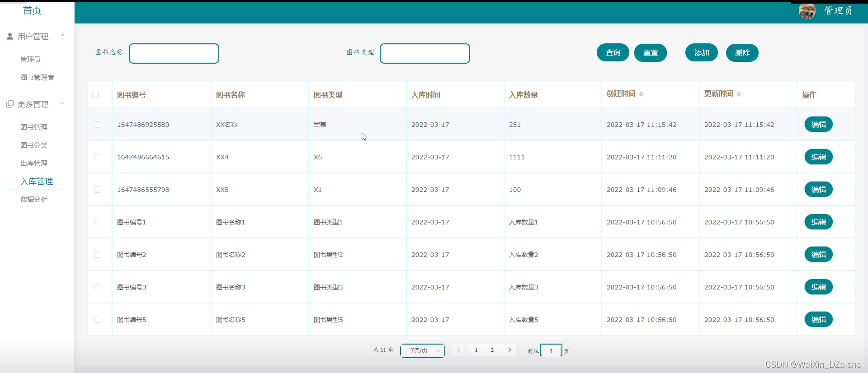Image resolution: width=868 pixels, height=373 pixels.
Task: Edit the 图书名称2 row
Action: (x=819, y=255)
